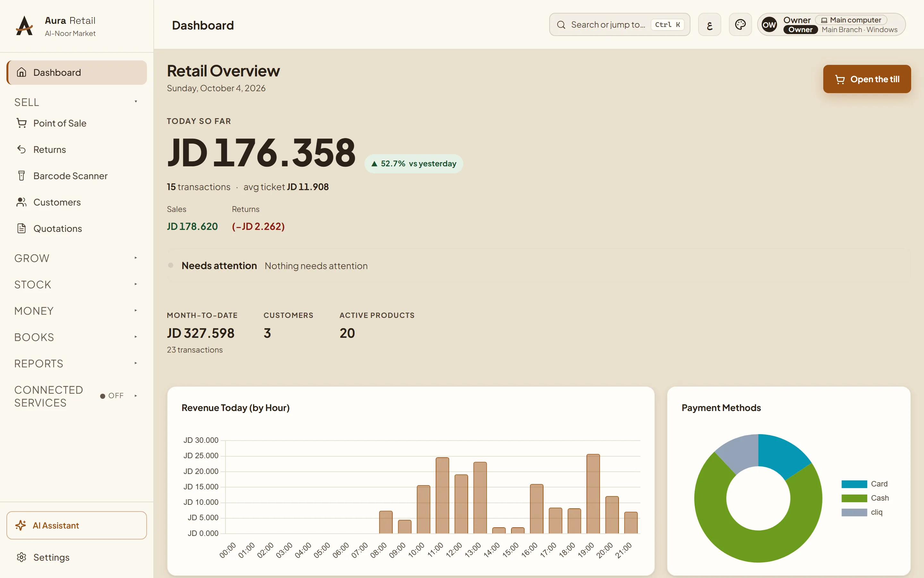Viewport: 924px width, 578px height.
Task: Click the 23 transactions text
Action: click(195, 350)
